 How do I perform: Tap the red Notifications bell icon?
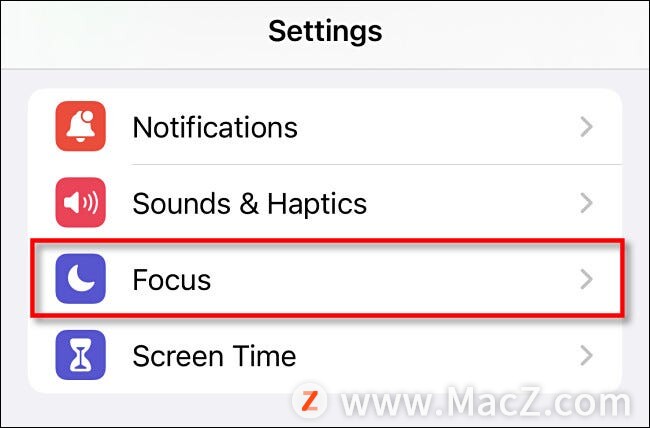pyautogui.click(x=80, y=126)
